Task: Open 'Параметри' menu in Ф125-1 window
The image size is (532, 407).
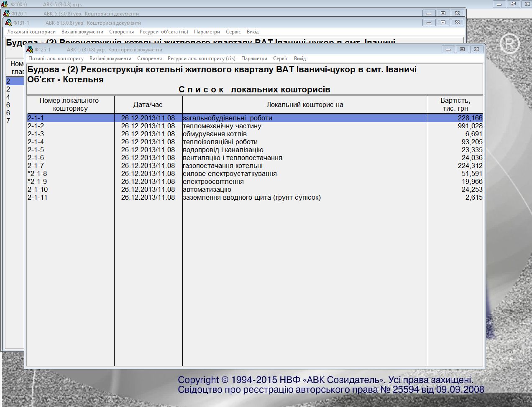Action: tap(254, 59)
